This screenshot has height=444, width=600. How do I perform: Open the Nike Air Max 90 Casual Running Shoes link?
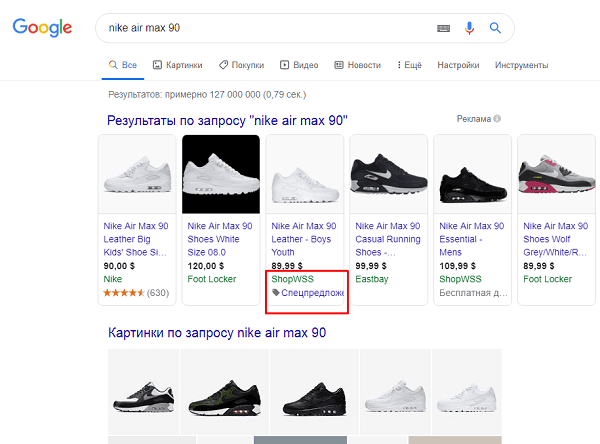(385, 239)
